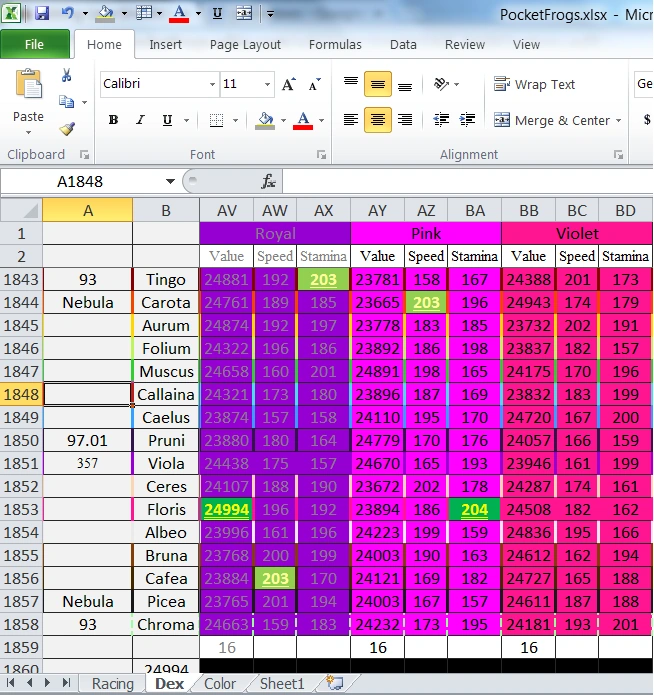Screen dimensions: 654x695
Task: Go to last sheet navigation arrow
Action: [x=67, y=683]
